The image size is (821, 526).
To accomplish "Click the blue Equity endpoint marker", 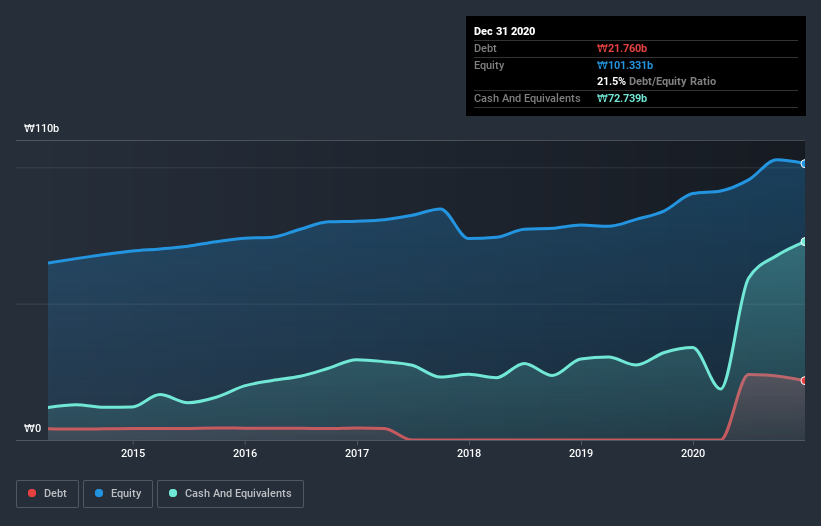I will [x=804, y=164].
